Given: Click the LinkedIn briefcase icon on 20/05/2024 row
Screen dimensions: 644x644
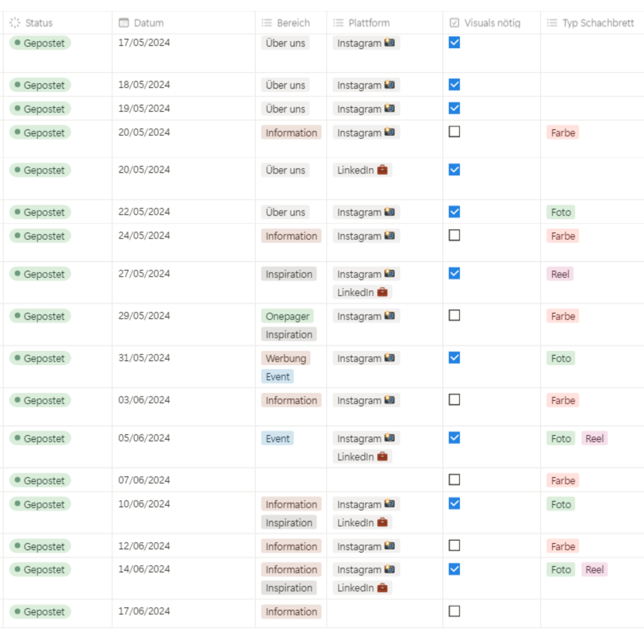Looking at the screenshot, I should pos(382,170).
